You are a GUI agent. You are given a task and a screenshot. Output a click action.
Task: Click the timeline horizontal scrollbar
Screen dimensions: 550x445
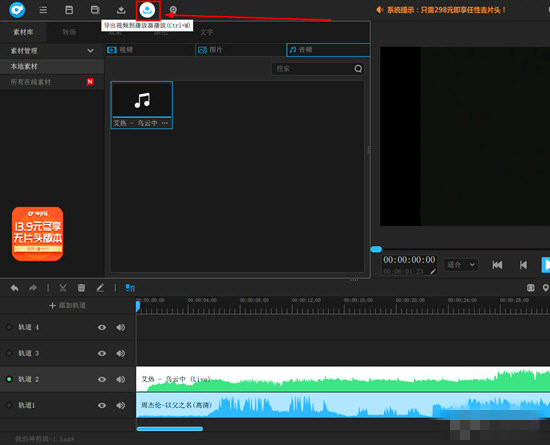(x=170, y=429)
